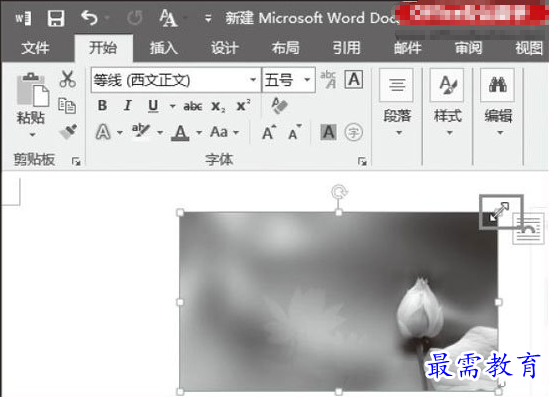This screenshot has height=397, width=549.
Task: Click the 粘贴 paste icon
Action: click(32, 90)
